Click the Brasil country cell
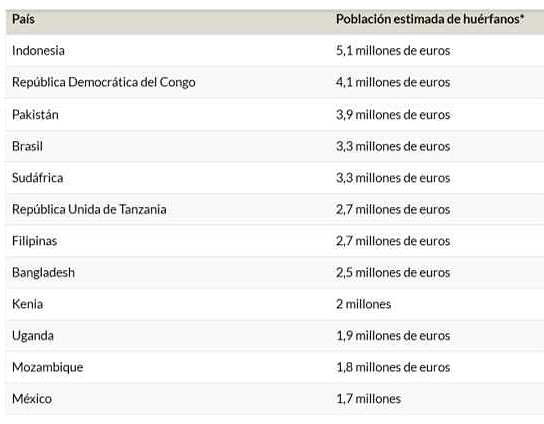544x424 pixels. (x=27, y=146)
